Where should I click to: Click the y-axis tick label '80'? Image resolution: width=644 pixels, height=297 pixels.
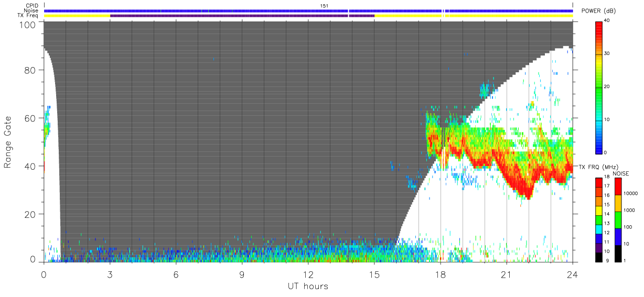tap(30, 70)
